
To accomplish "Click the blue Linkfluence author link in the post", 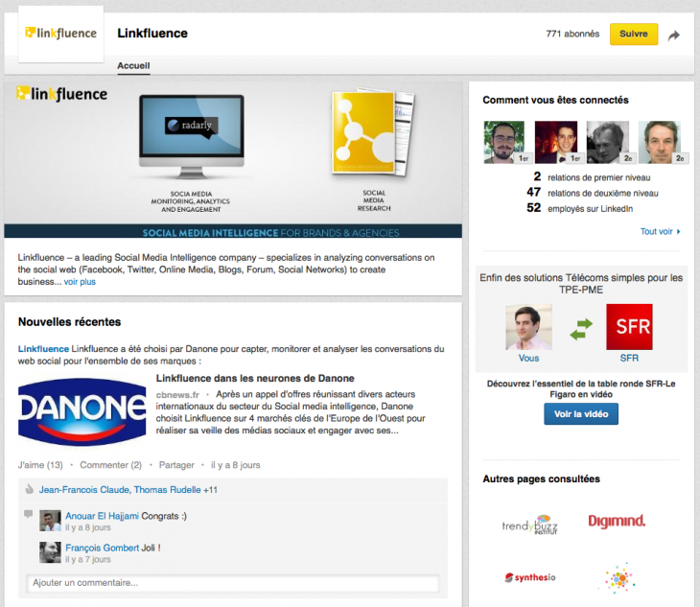I will (x=43, y=349).
